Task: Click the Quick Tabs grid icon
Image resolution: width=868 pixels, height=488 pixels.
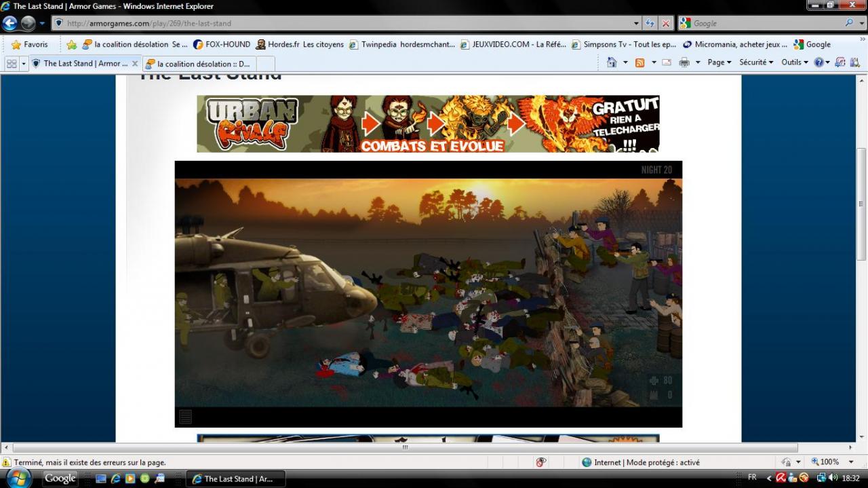Action: pos(12,63)
